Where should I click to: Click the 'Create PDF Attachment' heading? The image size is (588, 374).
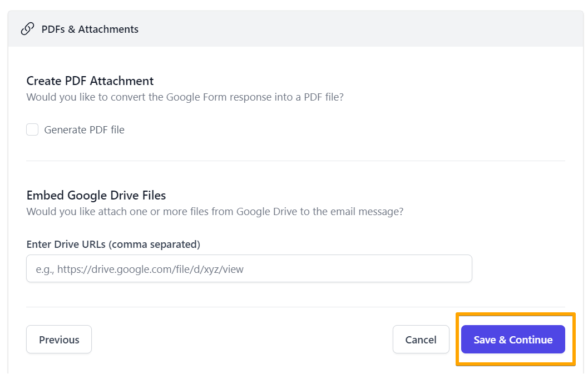click(x=90, y=81)
